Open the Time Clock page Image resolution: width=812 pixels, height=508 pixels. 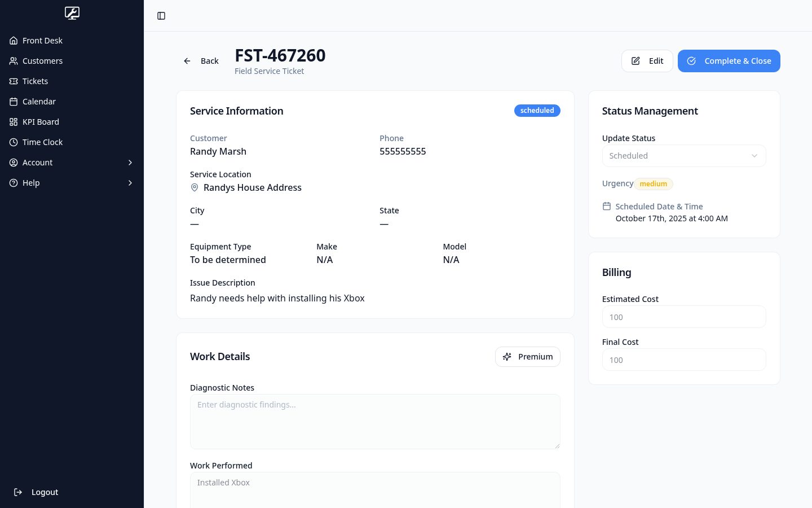pyautogui.click(x=72, y=142)
